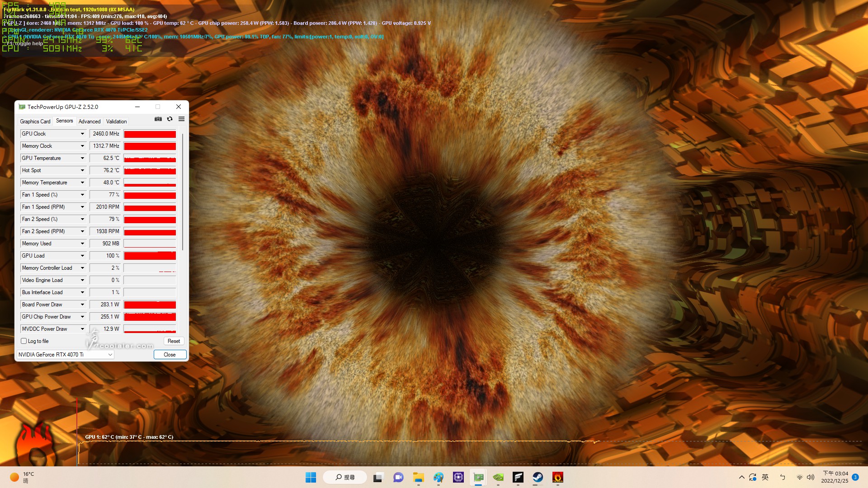Click the GPU-Z refresh icon
The height and width of the screenshot is (488, 868).
[170, 119]
